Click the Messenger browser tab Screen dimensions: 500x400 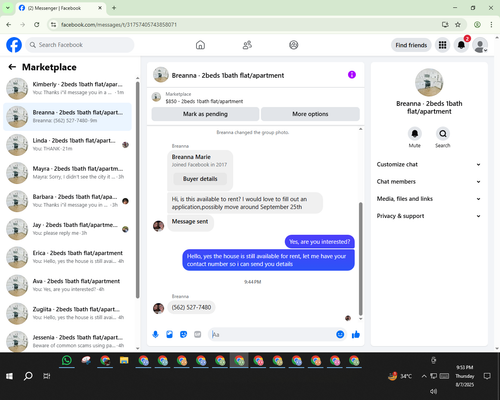point(61,8)
